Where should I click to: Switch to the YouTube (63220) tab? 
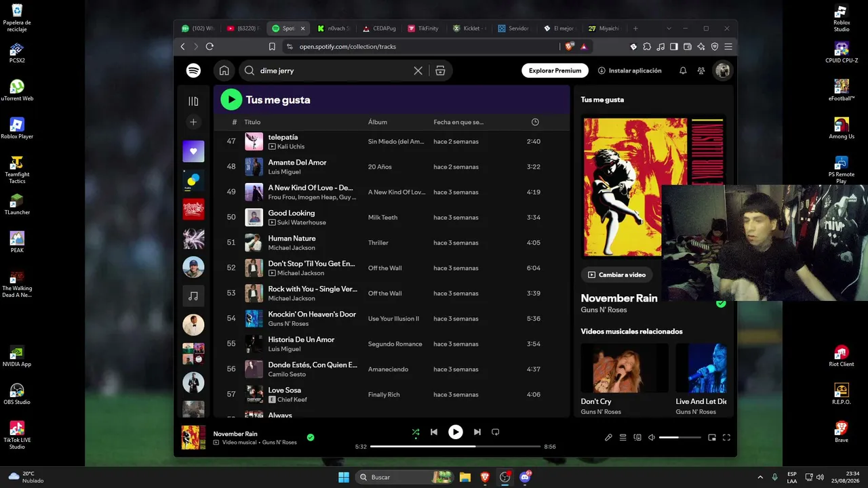click(243, 28)
